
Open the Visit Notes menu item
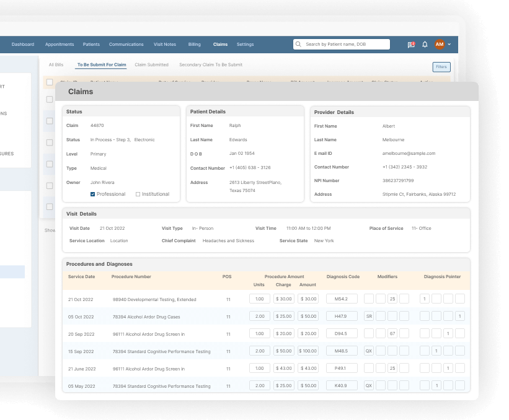pos(165,45)
